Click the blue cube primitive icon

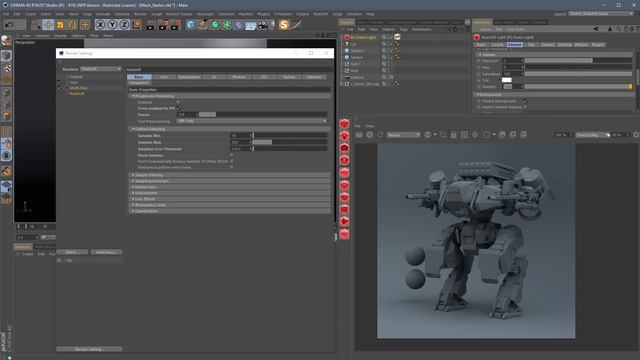tap(191, 25)
